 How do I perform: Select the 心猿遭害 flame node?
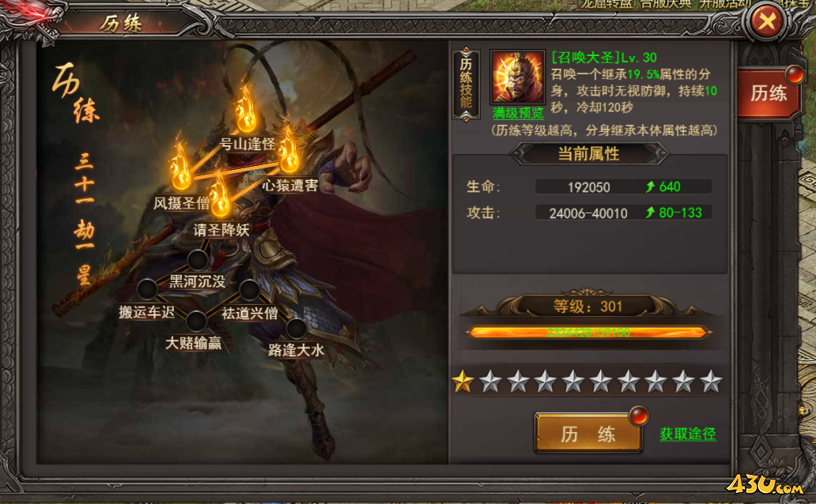coord(289,151)
